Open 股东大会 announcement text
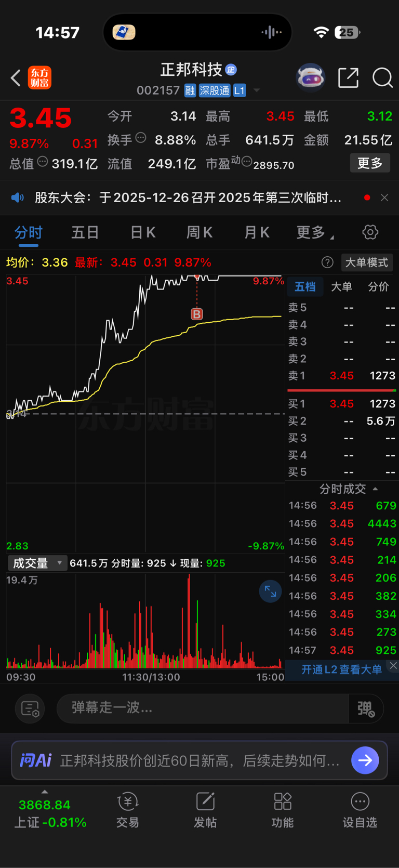This screenshot has width=399, height=868. tap(188, 198)
